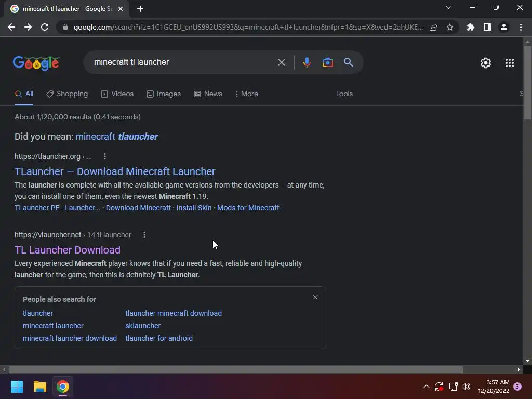This screenshot has width=532, height=399.
Task: Close the minecraft tl launcher tab
Action: click(121, 9)
